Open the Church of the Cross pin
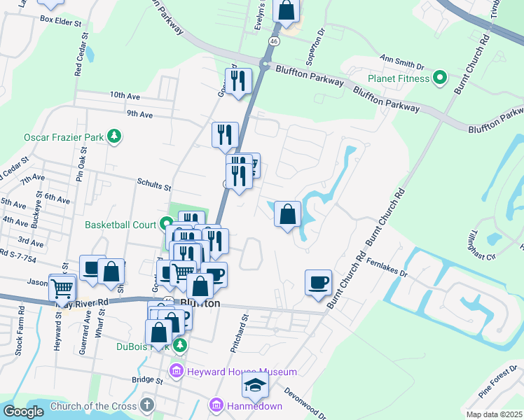 pos(147,405)
